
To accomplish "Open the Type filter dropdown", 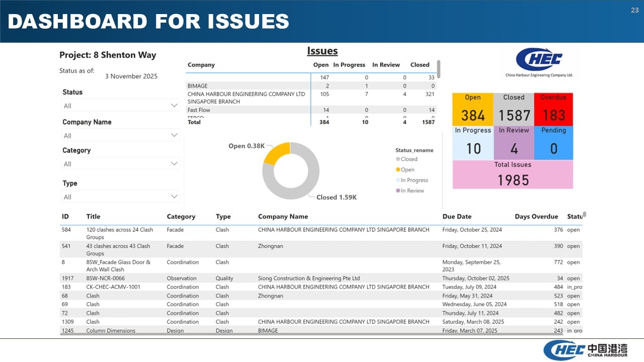I will pos(121,197).
